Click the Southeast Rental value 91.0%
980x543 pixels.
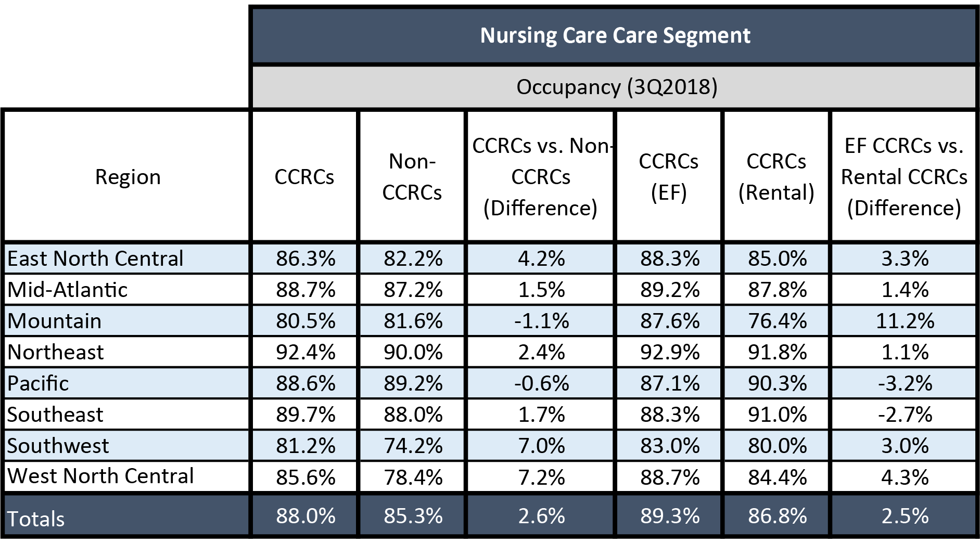[x=776, y=415]
